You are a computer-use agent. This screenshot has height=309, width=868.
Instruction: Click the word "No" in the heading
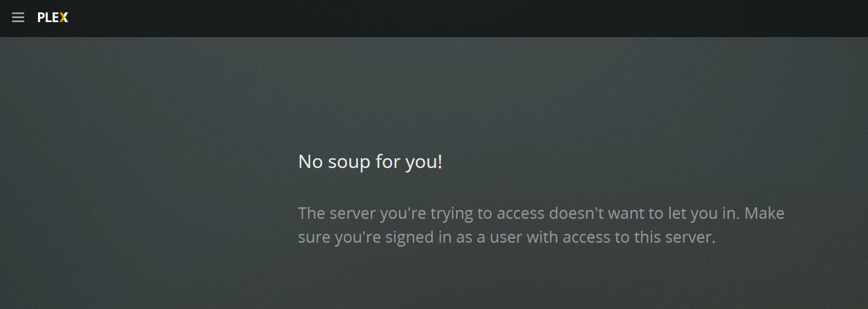click(x=310, y=162)
